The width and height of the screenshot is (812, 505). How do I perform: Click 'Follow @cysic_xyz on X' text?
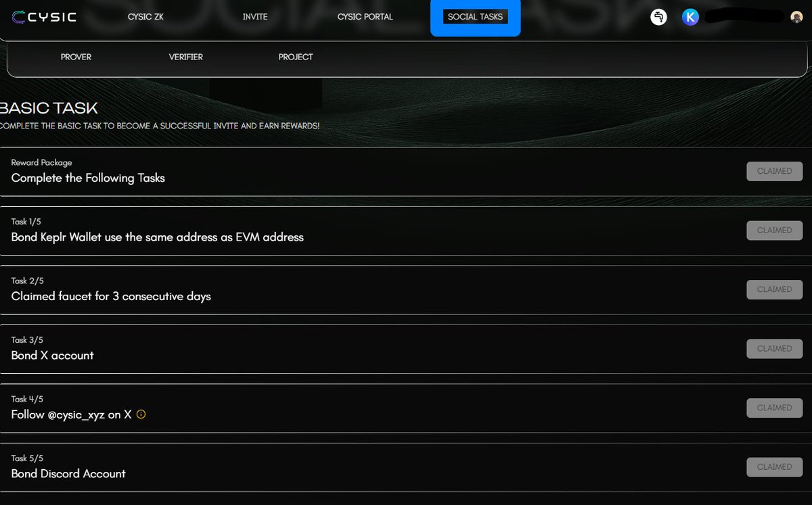[71, 414]
